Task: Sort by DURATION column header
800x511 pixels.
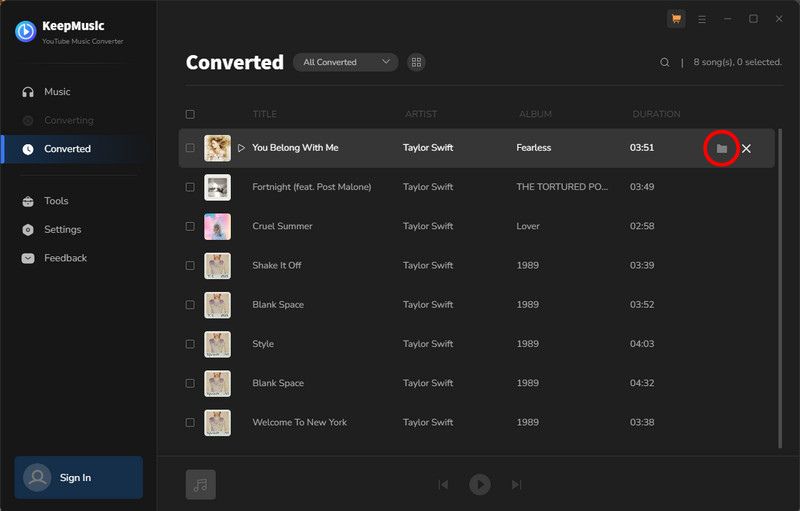Action: coord(656,114)
